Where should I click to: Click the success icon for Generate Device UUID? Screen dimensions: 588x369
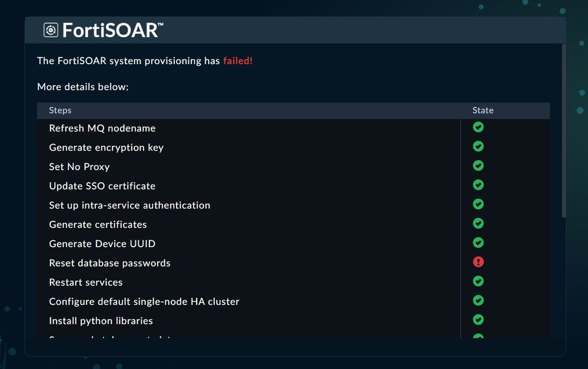pyautogui.click(x=479, y=242)
